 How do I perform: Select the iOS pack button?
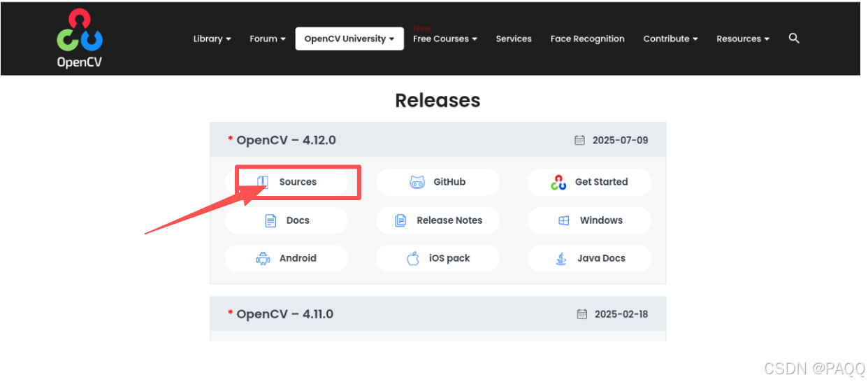pos(437,258)
